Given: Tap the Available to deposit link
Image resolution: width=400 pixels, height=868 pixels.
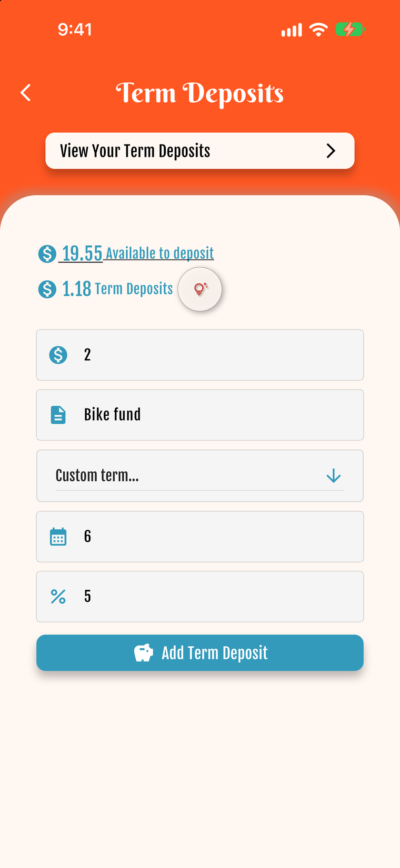Looking at the screenshot, I should click(x=160, y=253).
